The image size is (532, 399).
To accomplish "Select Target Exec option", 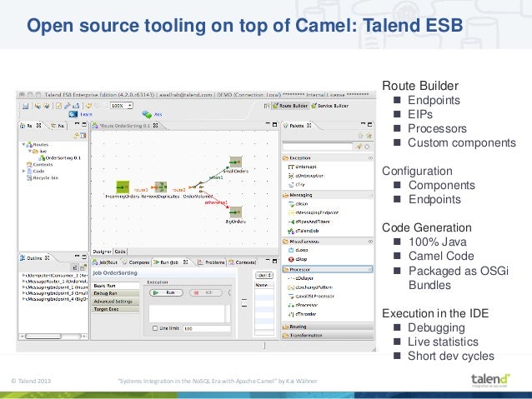I will [x=115, y=309].
